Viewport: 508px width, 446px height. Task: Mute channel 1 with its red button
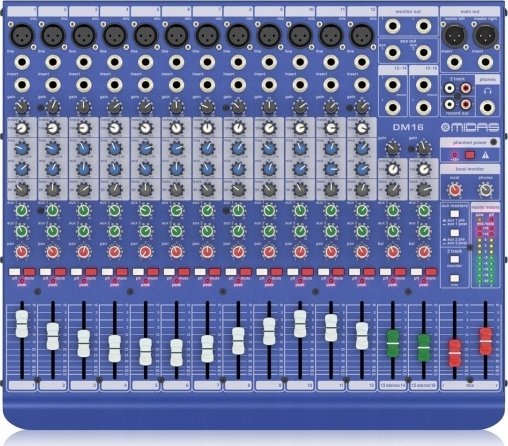point(30,272)
